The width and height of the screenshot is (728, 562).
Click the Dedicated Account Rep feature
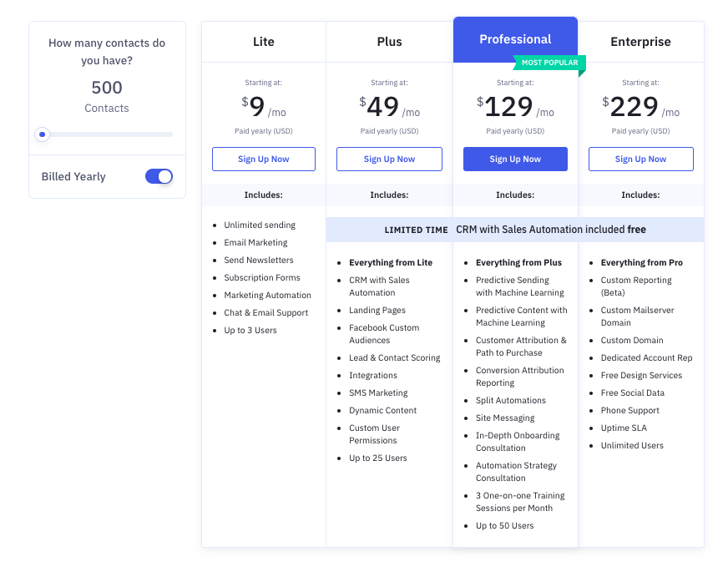click(x=646, y=357)
